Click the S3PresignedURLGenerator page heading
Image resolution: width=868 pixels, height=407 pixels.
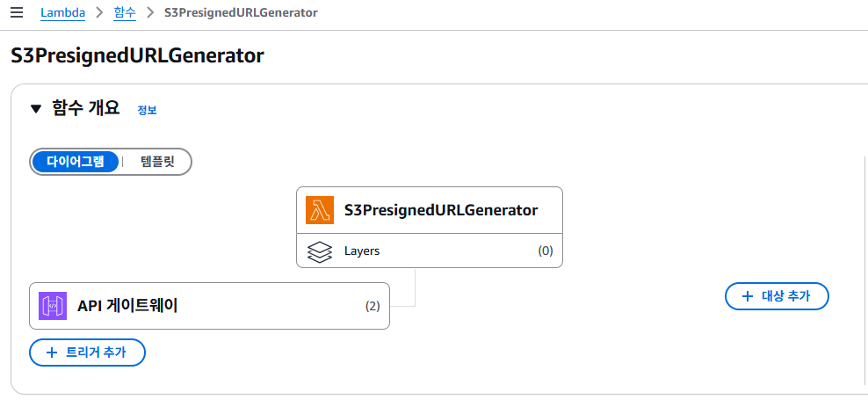point(137,56)
